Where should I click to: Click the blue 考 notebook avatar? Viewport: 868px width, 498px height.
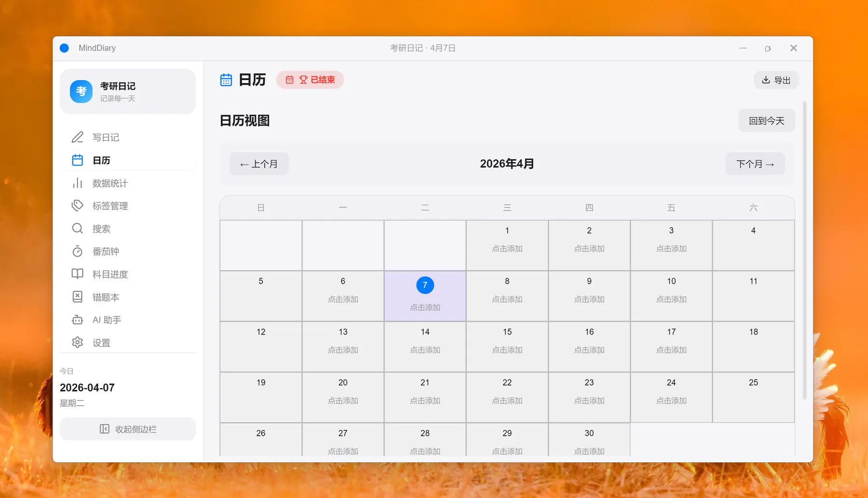81,92
